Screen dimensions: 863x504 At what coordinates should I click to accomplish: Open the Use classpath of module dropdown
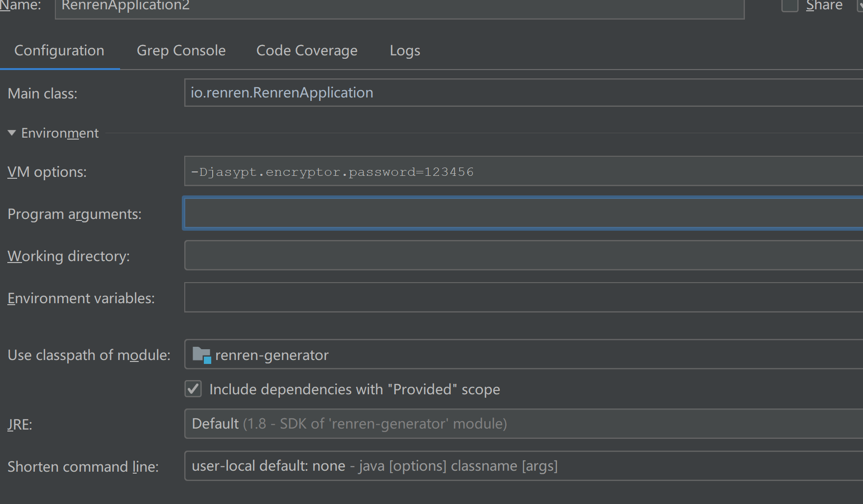(523, 354)
